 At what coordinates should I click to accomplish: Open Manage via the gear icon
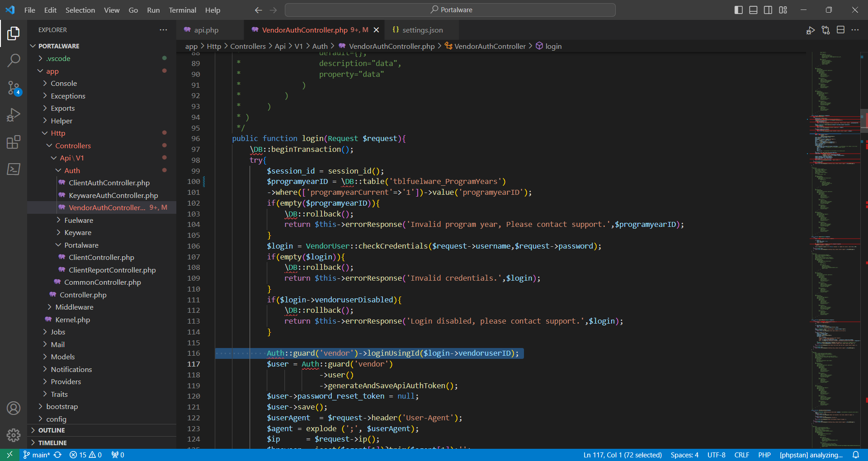(14, 435)
